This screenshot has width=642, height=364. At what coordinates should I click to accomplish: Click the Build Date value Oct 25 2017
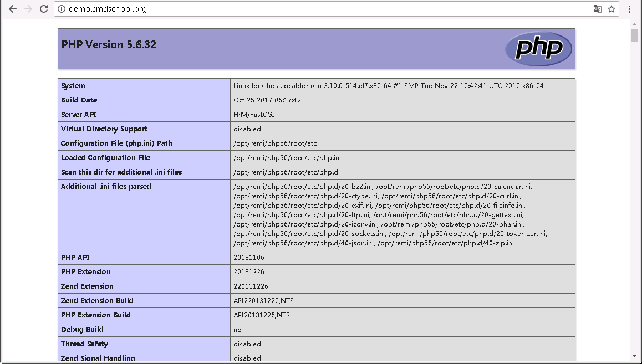[x=267, y=100]
